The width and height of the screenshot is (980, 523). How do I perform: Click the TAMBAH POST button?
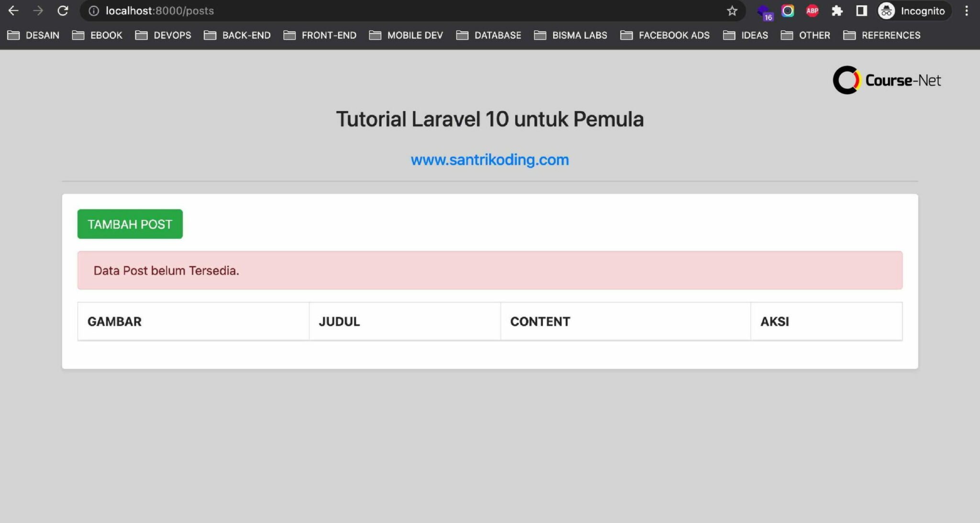130,224
